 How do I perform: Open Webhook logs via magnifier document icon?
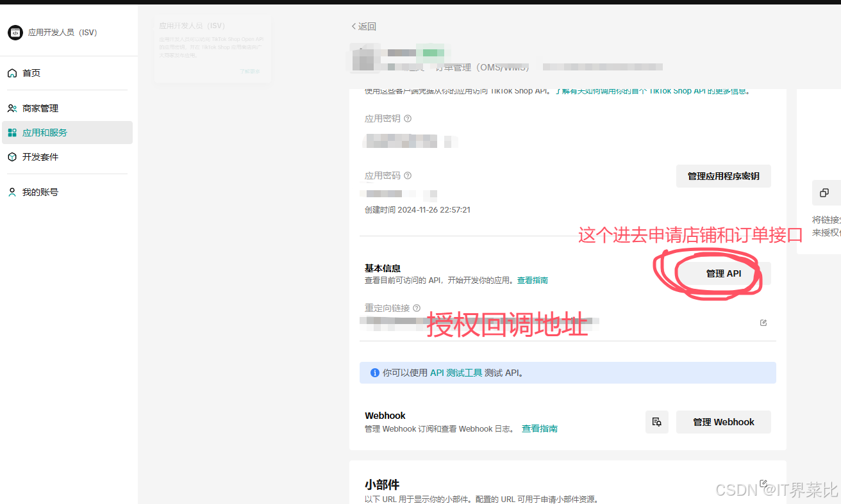[657, 422]
